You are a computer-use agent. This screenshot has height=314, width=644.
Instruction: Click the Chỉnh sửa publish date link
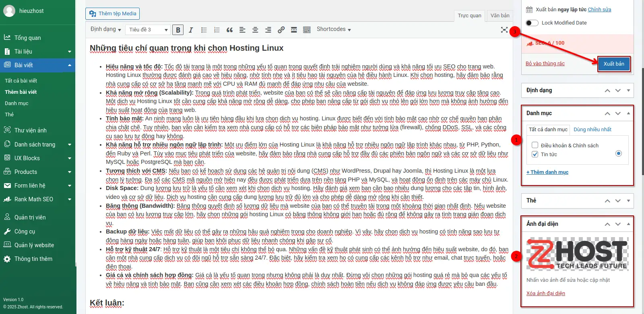599,9
